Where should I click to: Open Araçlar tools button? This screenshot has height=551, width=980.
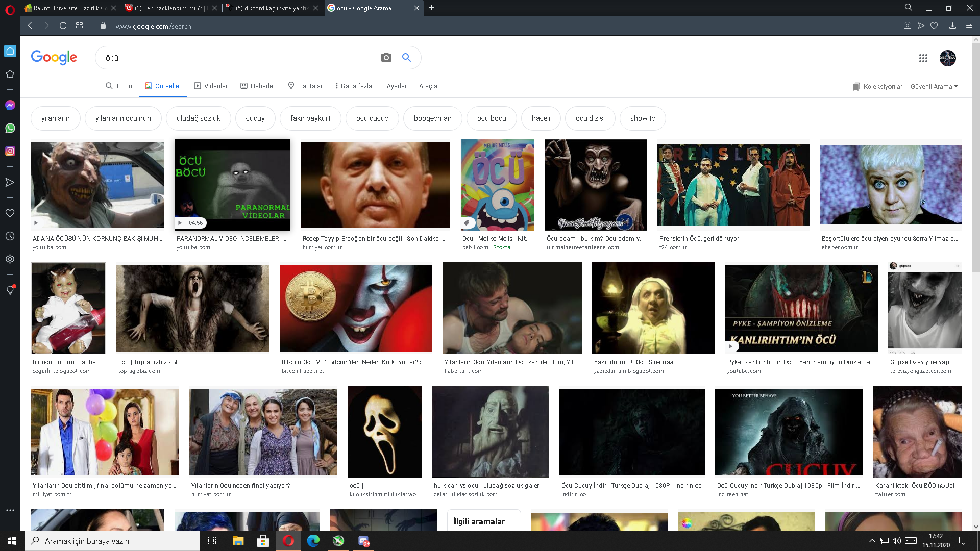(429, 86)
